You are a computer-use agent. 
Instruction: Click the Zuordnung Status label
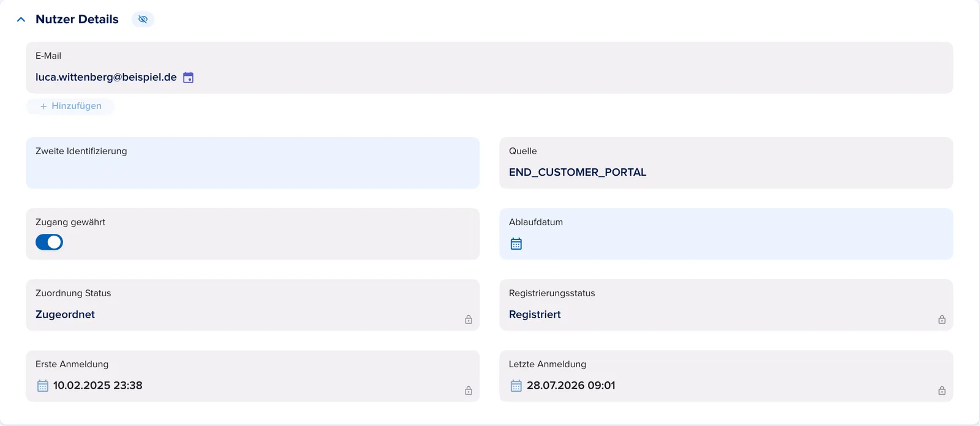point(73,293)
